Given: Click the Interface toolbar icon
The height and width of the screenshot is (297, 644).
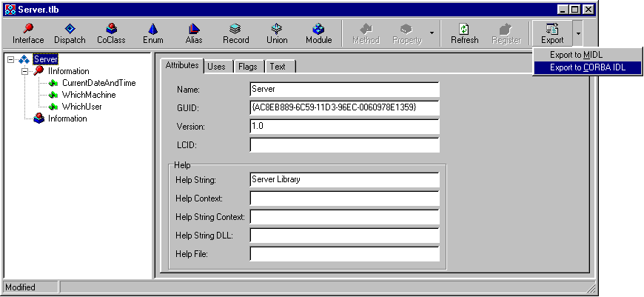Looking at the screenshot, I should point(28,33).
